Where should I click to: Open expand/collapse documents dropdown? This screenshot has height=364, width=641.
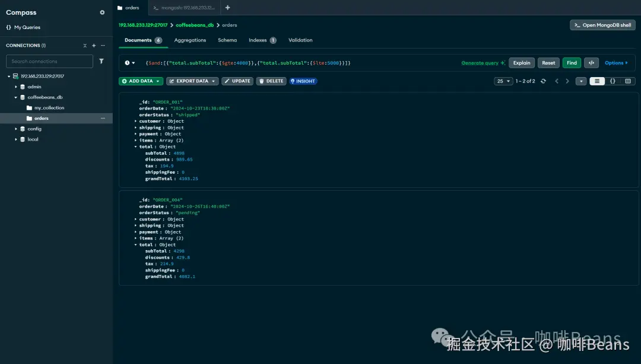(x=581, y=81)
